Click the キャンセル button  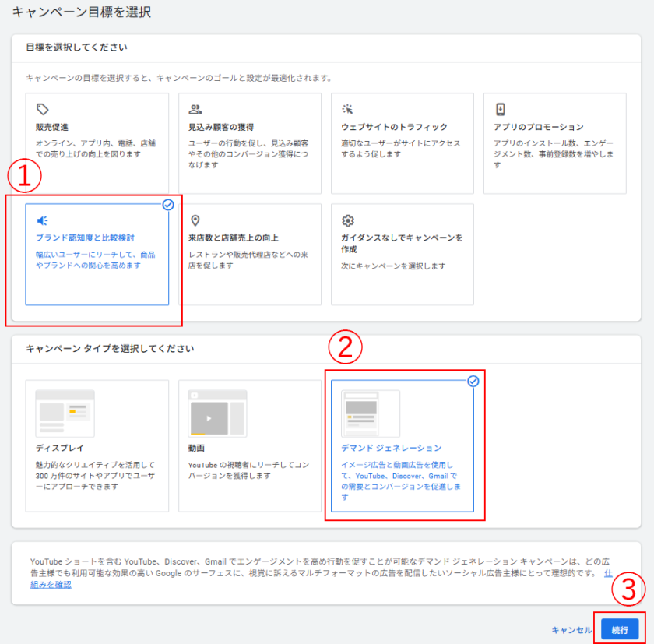coord(572,629)
